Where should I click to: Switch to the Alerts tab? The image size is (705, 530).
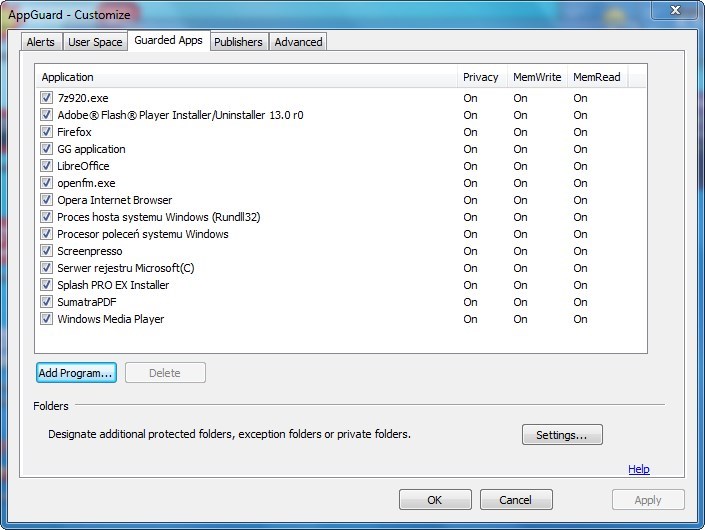tap(40, 42)
